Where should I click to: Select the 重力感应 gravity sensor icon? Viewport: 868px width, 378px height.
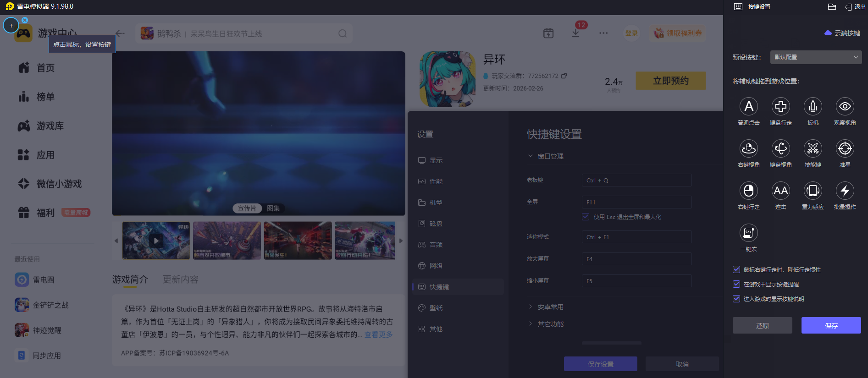tap(813, 191)
